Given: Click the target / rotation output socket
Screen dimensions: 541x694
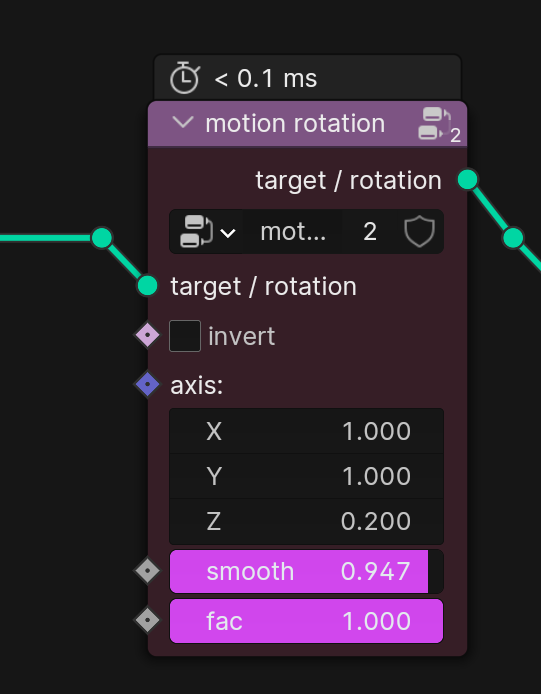Looking at the screenshot, I should pyautogui.click(x=468, y=179).
